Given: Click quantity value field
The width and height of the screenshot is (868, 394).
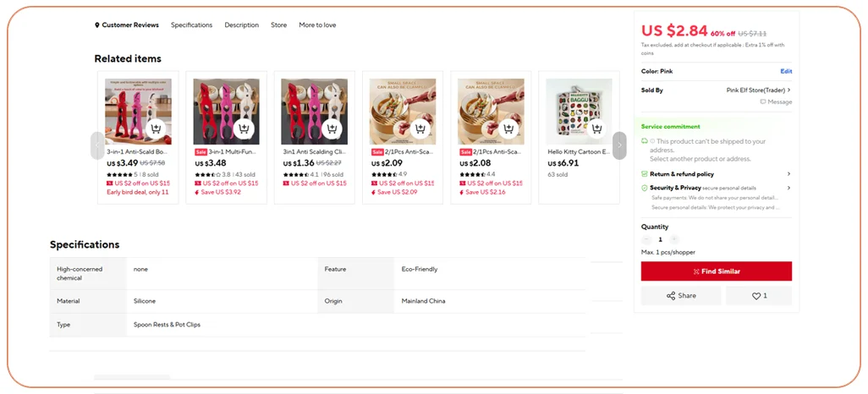Looking at the screenshot, I should pyautogui.click(x=660, y=239).
